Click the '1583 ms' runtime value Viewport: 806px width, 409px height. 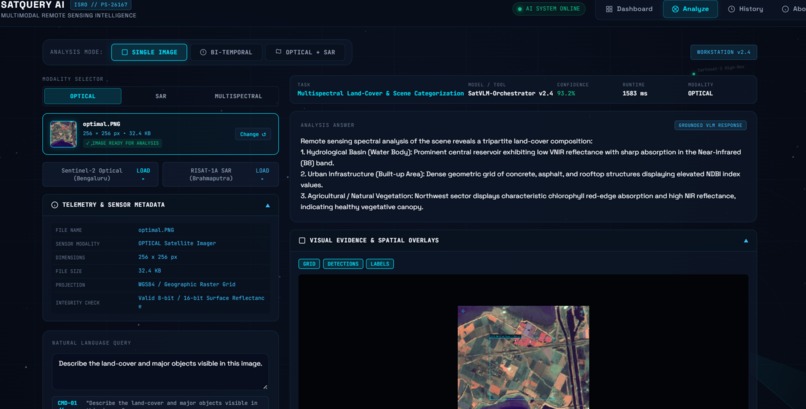(635, 94)
